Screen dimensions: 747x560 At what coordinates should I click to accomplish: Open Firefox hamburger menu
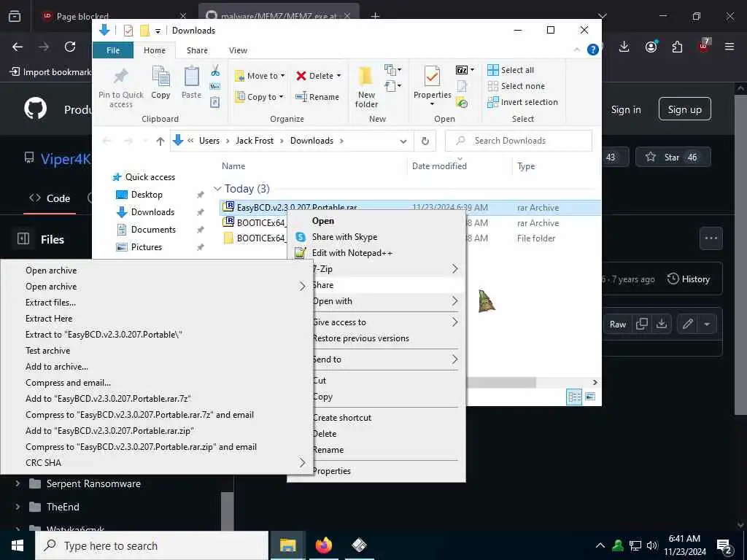click(x=729, y=47)
